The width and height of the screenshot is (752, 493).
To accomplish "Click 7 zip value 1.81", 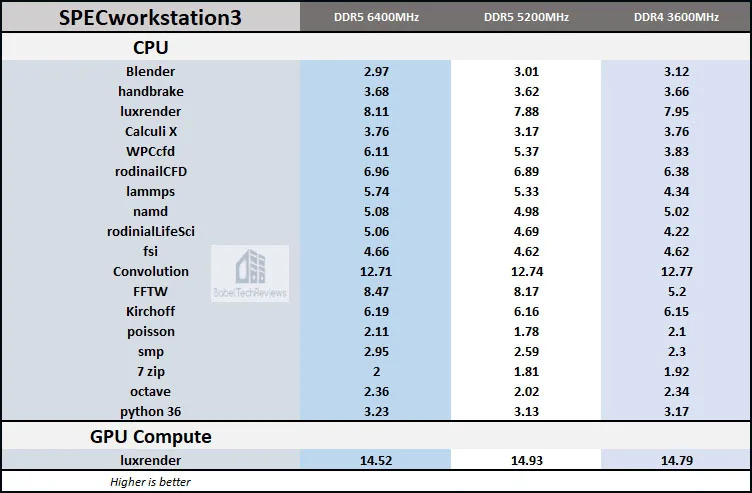I will 527,372.
